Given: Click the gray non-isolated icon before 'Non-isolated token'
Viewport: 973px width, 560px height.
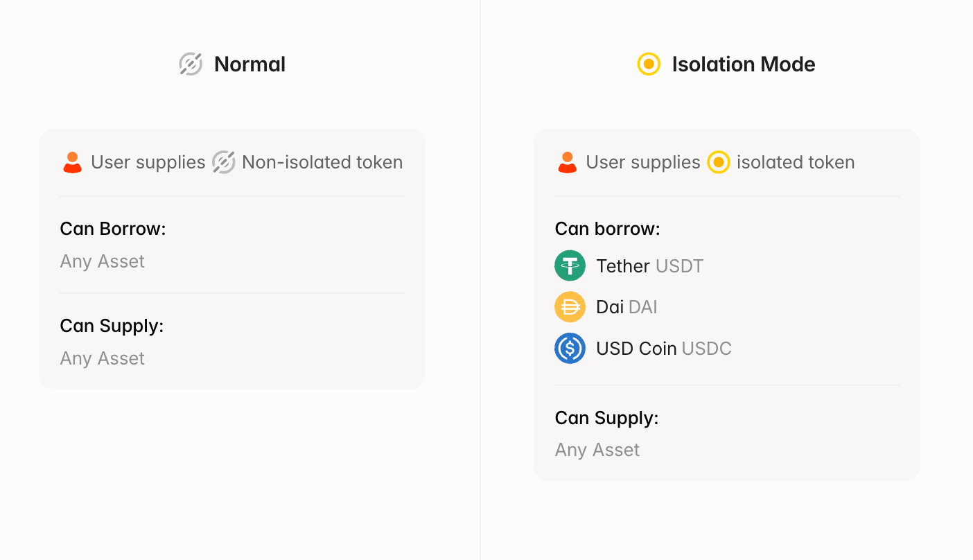Looking at the screenshot, I should 223,162.
